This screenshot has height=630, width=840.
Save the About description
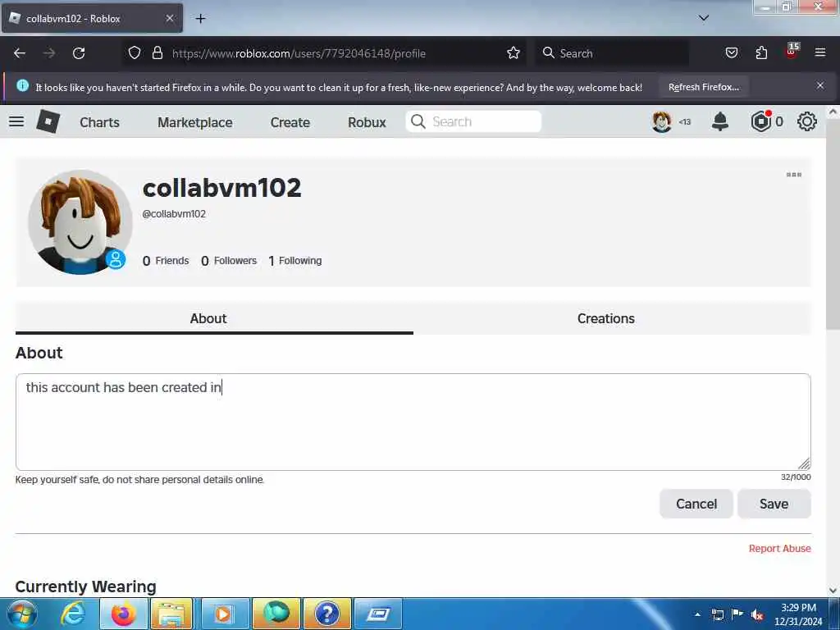coord(774,504)
